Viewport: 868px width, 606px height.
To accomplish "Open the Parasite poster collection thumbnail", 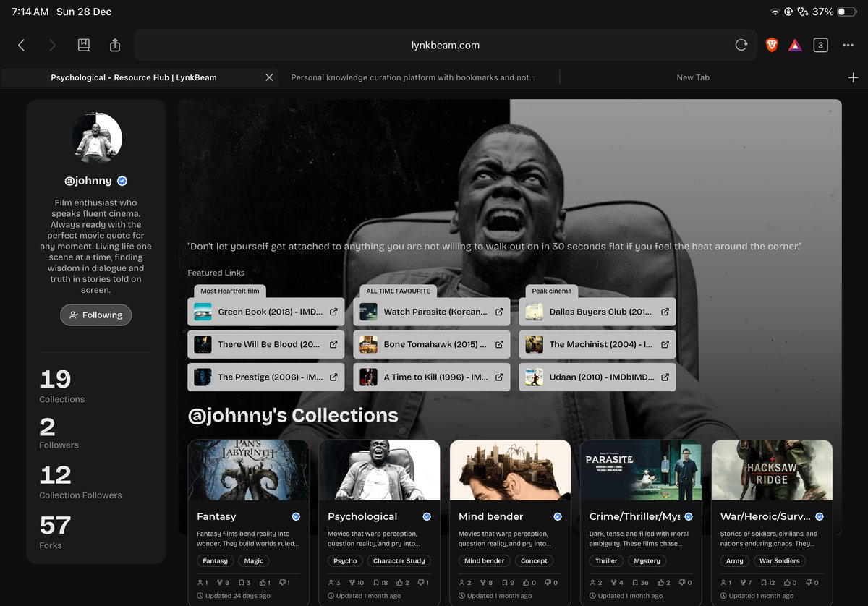I will 641,470.
